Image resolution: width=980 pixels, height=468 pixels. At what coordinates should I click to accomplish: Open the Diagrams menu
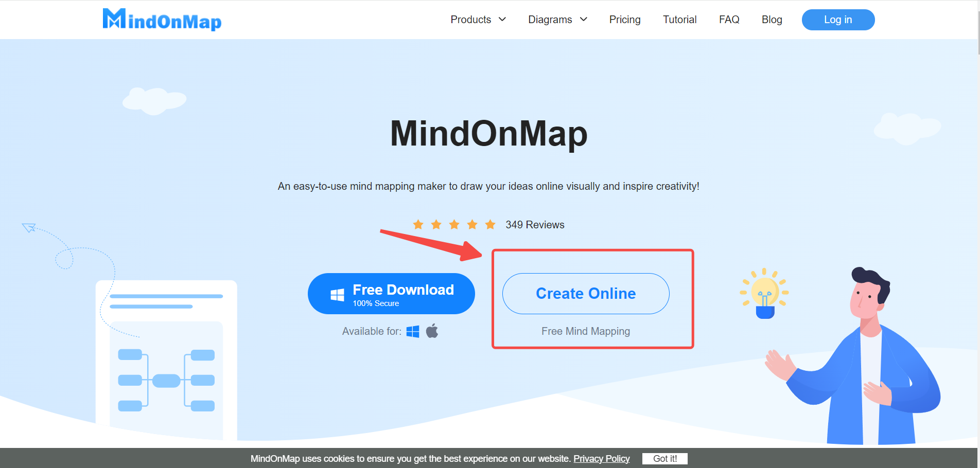tap(550, 20)
